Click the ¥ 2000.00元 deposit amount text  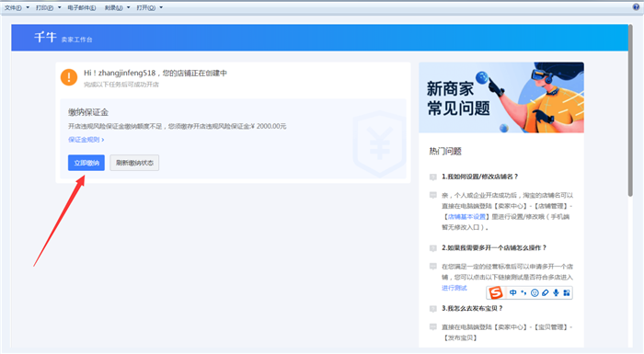(269, 126)
